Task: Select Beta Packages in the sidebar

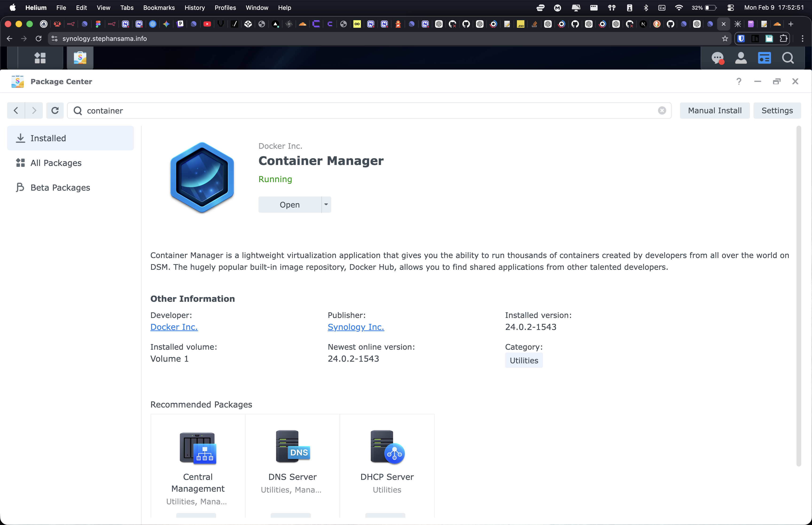Action: (x=70, y=188)
